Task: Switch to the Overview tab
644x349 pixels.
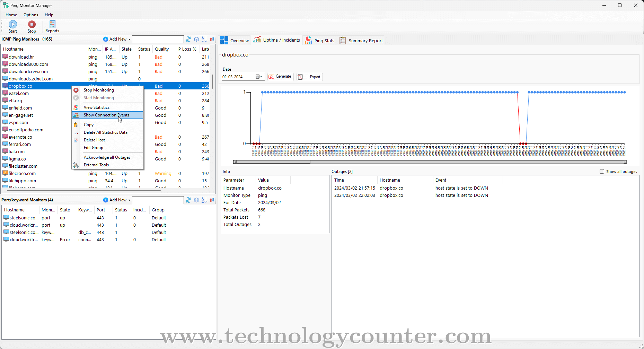Action: 235,40
